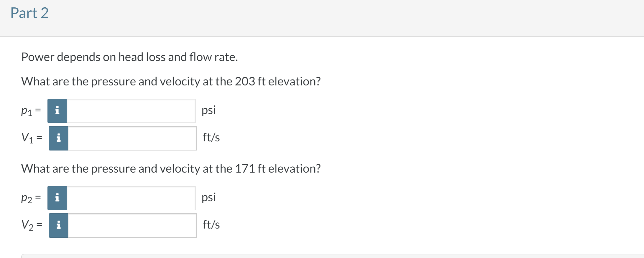Focus the p1 pressure input field

(x=131, y=111)
